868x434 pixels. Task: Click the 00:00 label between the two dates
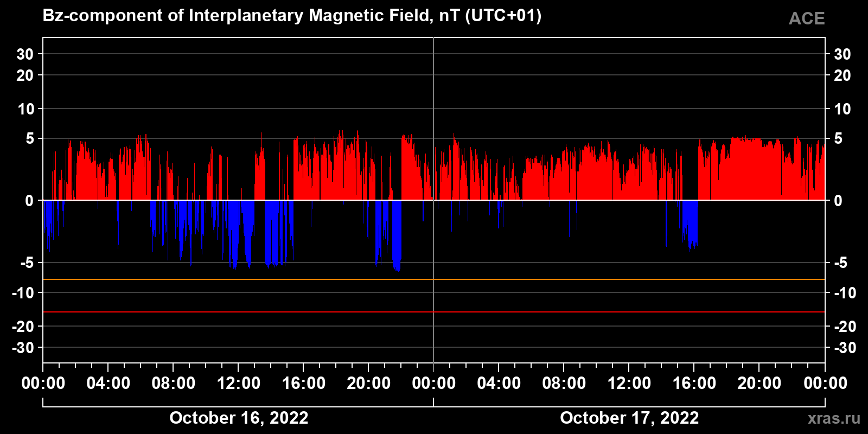point(434,384)
